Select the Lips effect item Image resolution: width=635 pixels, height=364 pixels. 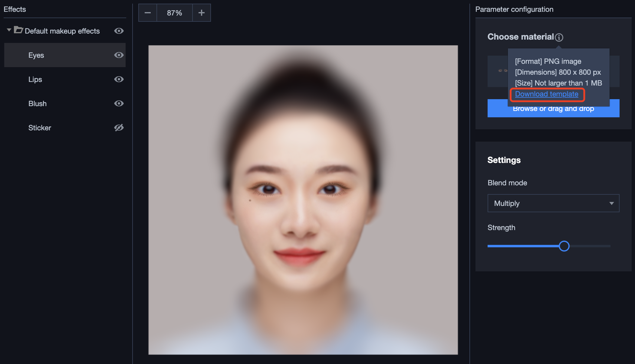[x=35, y=80]
